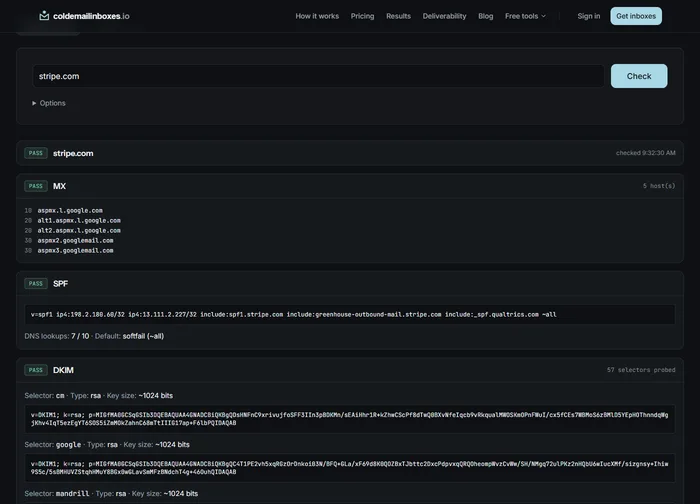Click the Selector: google line
Image resolution: width=700 pixels, height=504 pixels.
click(x=107, y=445)
